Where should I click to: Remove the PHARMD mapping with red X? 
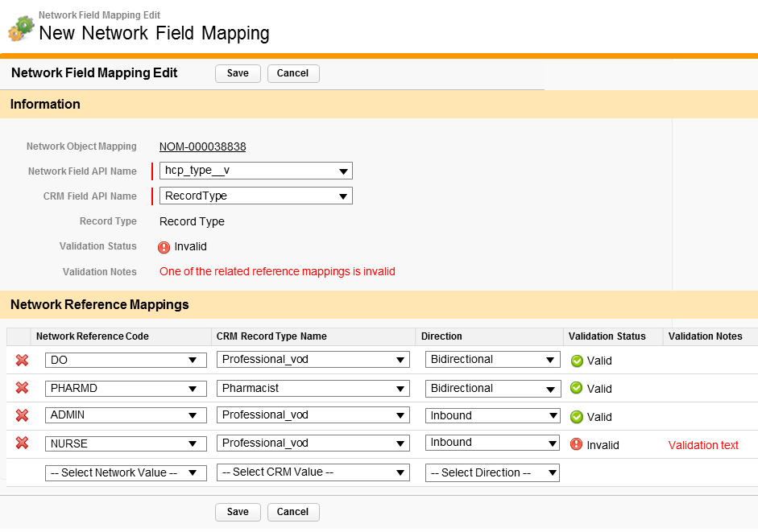tap(22, 388)
